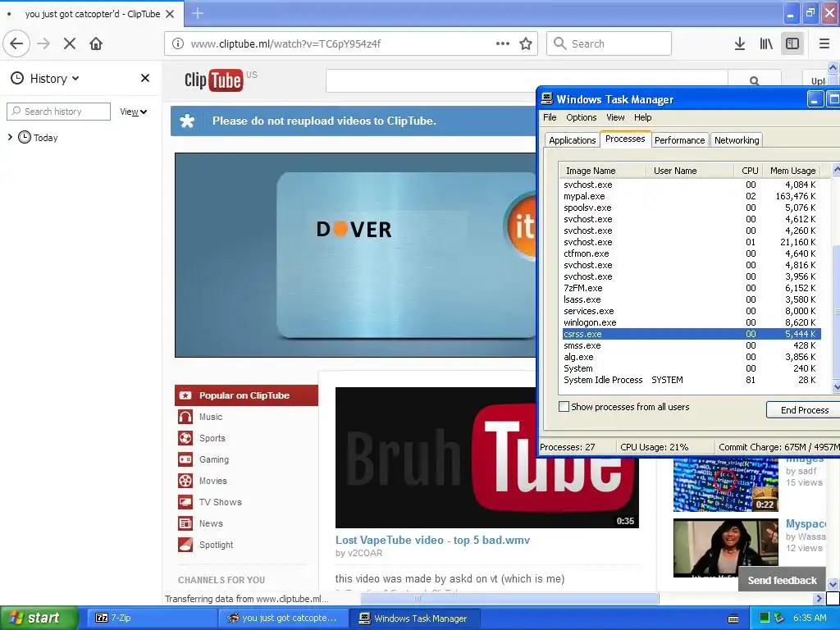
Task: Click the DOVER advertisement banner
Action: [x=356, y=255]
